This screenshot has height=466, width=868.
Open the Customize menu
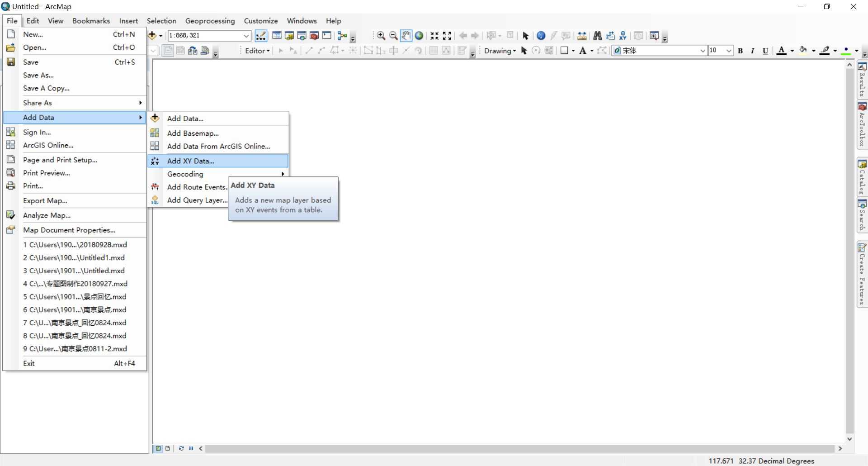(261, 21)
